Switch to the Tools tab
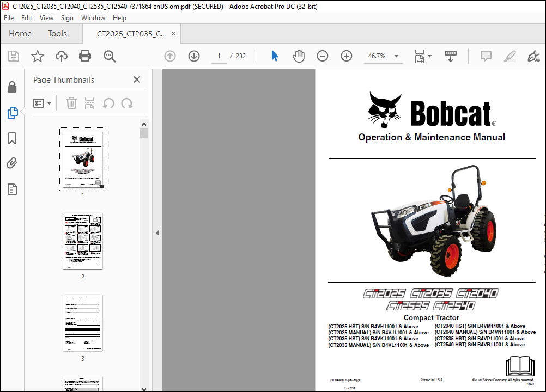The image size is (546, 392). (x=57, y=33)
